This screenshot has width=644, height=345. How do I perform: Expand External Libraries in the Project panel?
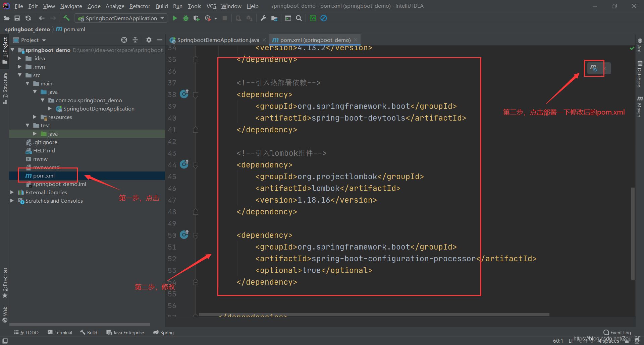(x=12, y=192)
